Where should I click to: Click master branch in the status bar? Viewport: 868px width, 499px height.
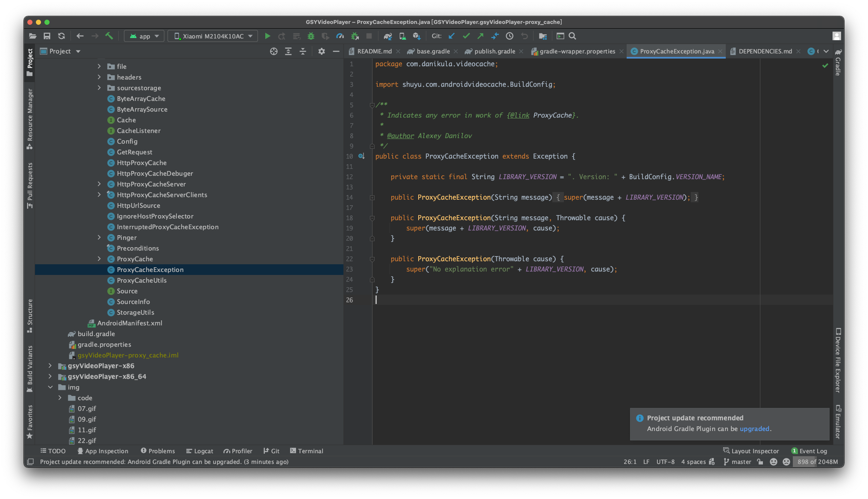tap(741, 462)
